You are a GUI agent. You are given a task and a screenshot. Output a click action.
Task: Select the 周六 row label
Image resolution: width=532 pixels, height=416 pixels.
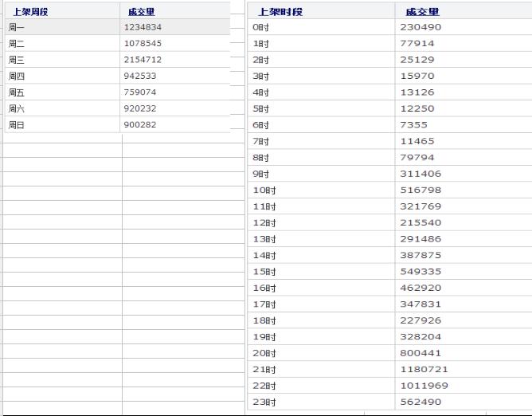pos(16,108)
